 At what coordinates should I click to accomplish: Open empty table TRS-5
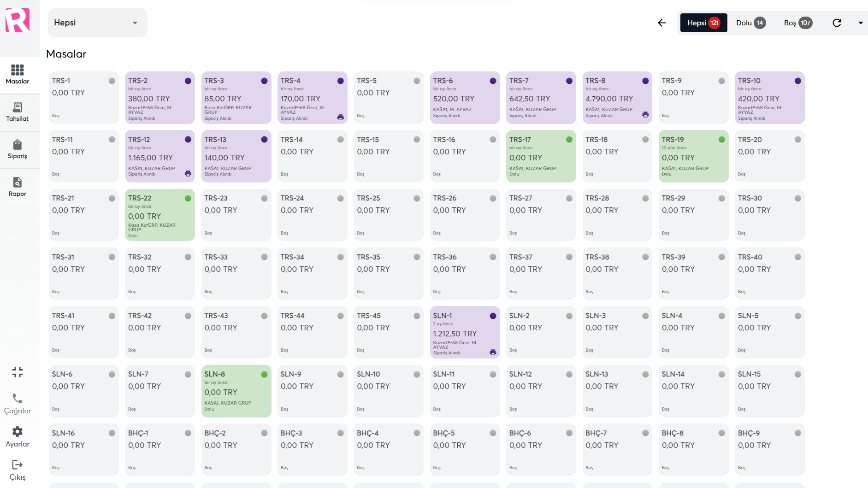388,97
